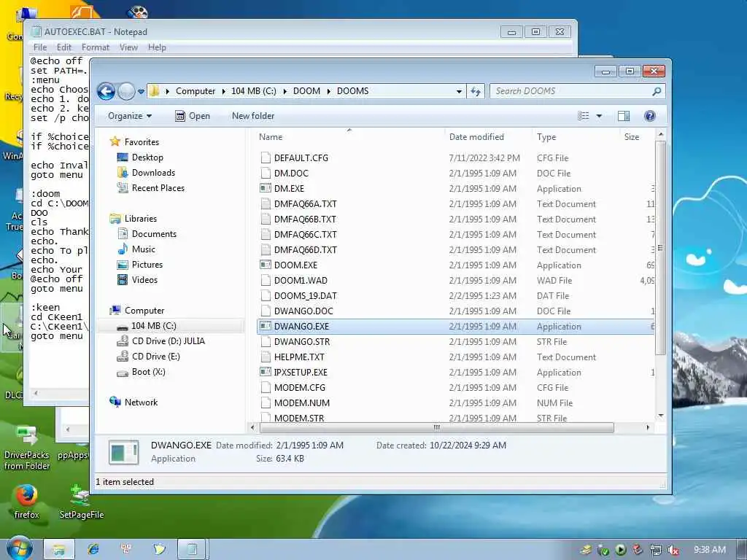Open Explorer help
The image size is (747, 560).
[x=649, y=116]
